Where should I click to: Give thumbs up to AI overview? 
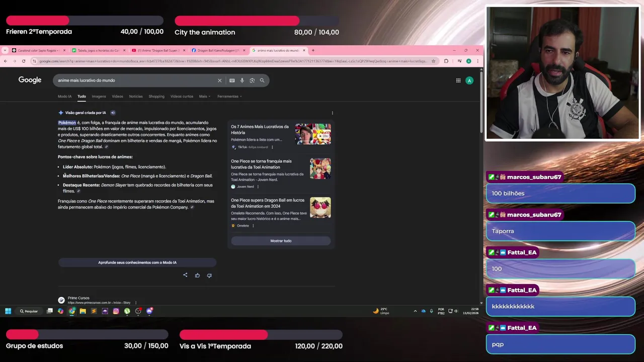(197, 275)
